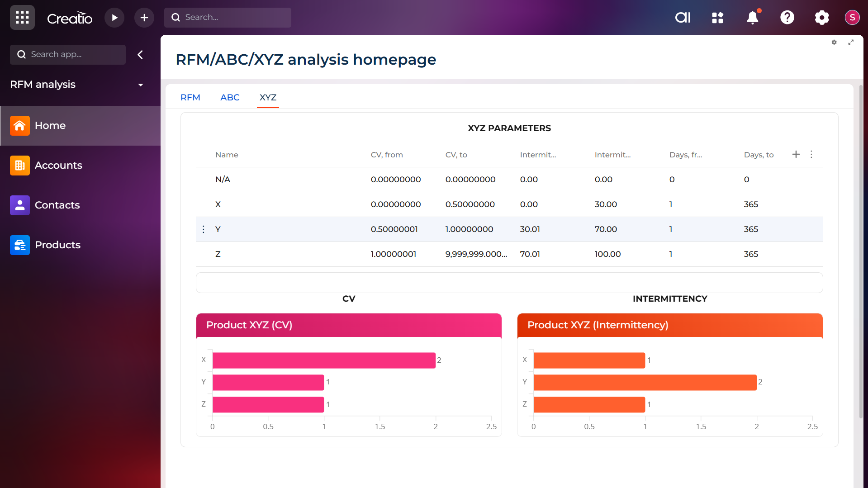Open the app launcher grid menu
This screenshot has width=868, height=488.
[22, 18]
